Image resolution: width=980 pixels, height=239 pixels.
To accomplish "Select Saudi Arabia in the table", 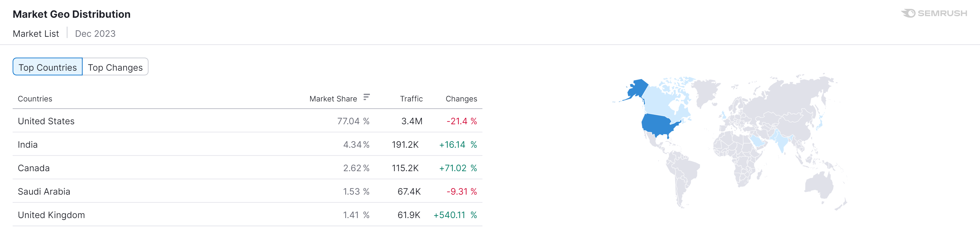I will click(x=44, y=192).
